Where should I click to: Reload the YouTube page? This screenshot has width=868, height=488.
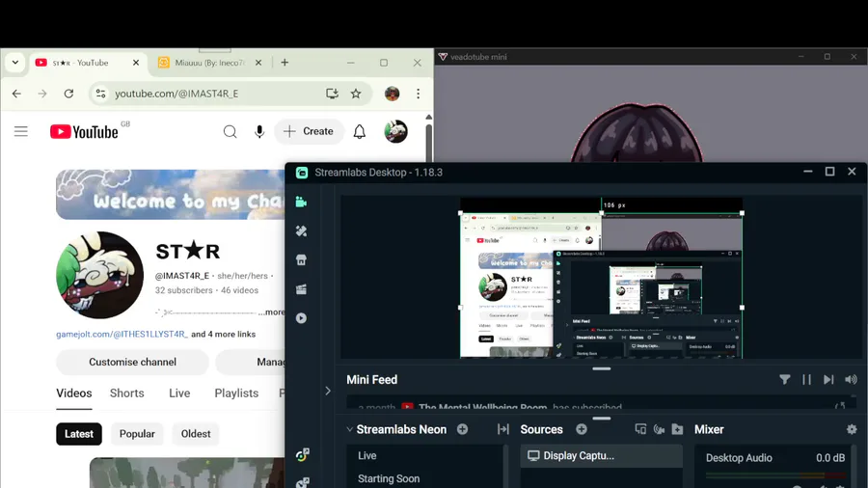(x=68, y=94)
